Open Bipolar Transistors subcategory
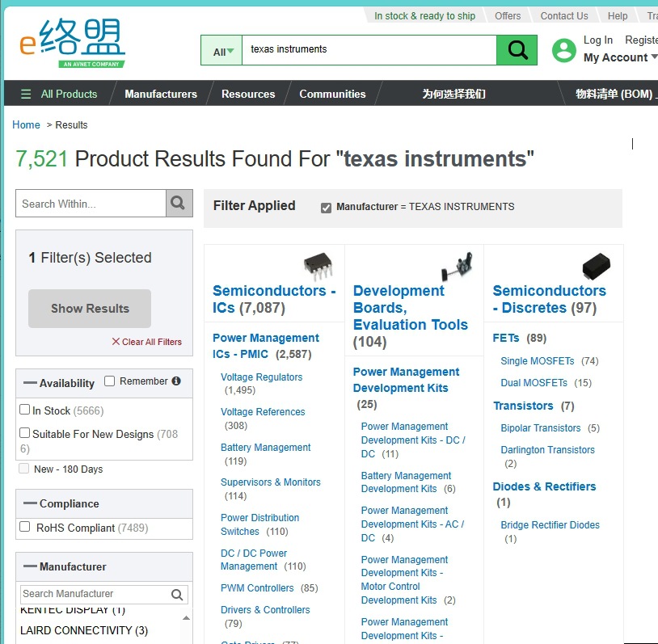This screenshot has width=658, height=644. point(541,428)
